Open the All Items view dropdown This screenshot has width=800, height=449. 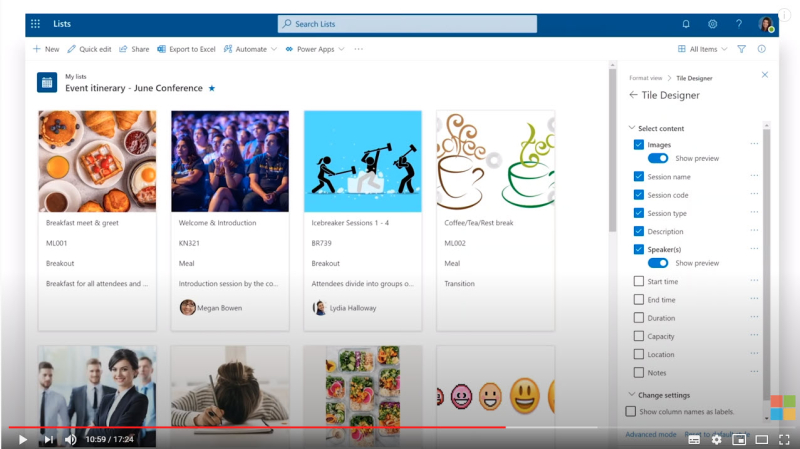pyautogui.click(x=702, y=49)
